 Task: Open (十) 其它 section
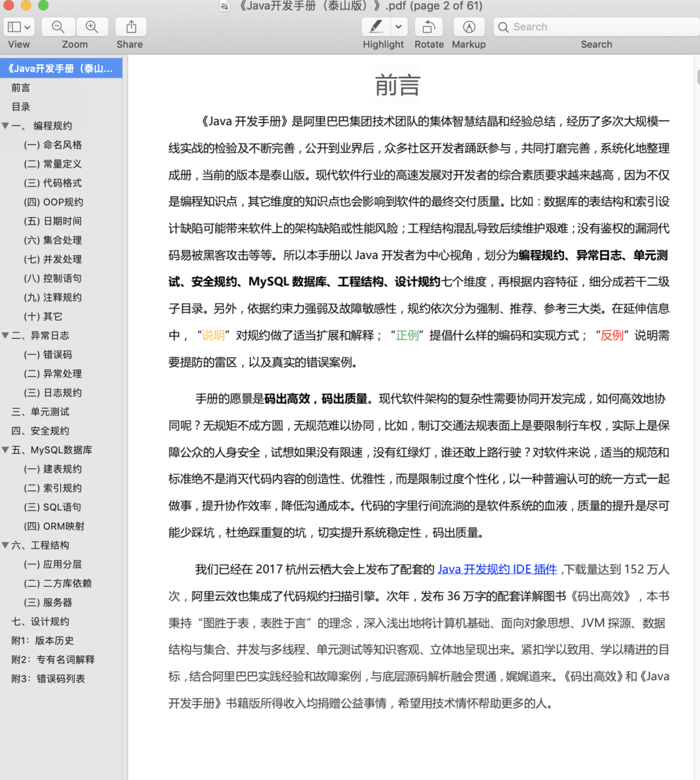tap(43, 317)
